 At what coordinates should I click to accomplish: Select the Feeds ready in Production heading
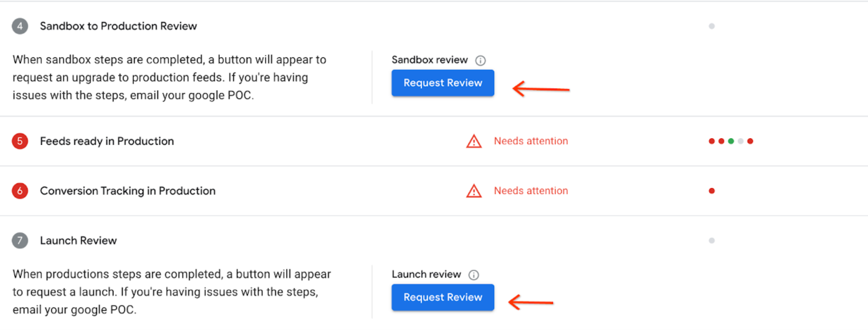[x=107, y=141]
